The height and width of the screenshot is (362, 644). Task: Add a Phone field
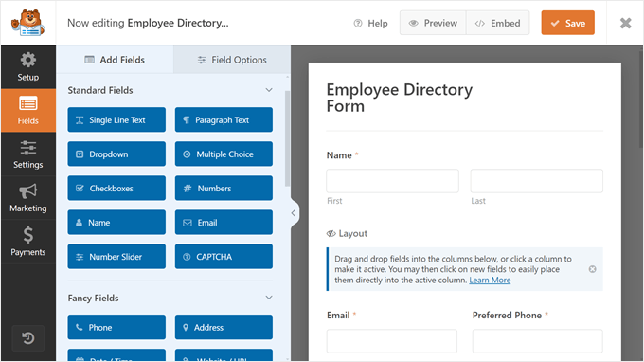pyautogui.click(x=116, y=327)
